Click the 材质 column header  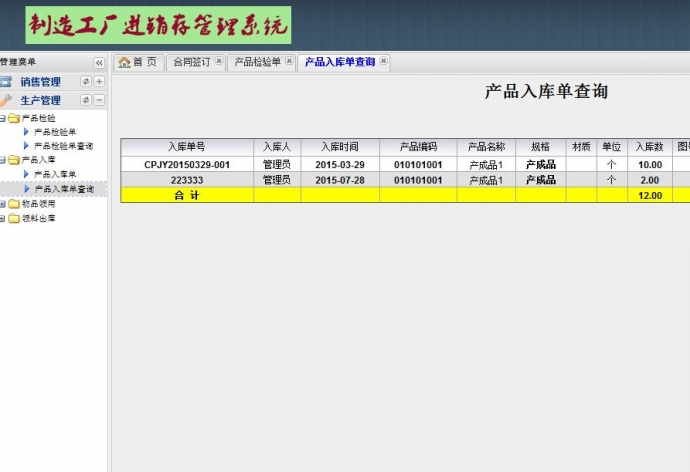[x=581, y=147]
